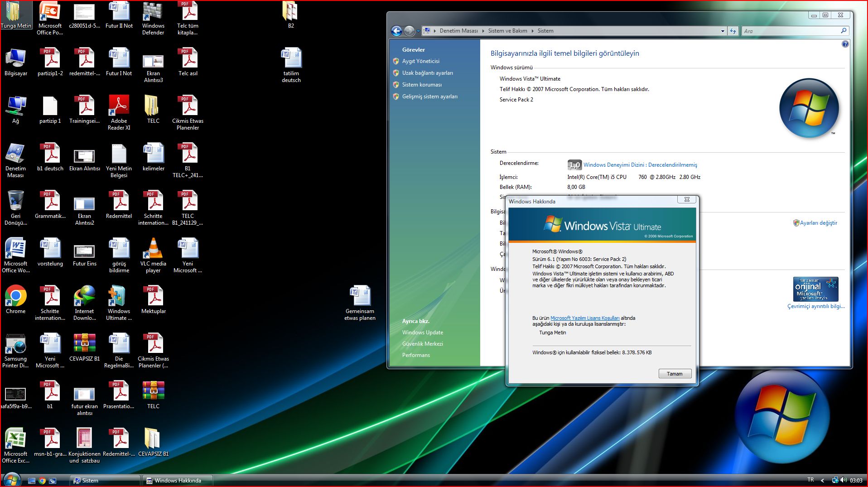868x487 pixels.
Task: Open the Telc asıl PDF file
Action: click(x=188, y=62)
